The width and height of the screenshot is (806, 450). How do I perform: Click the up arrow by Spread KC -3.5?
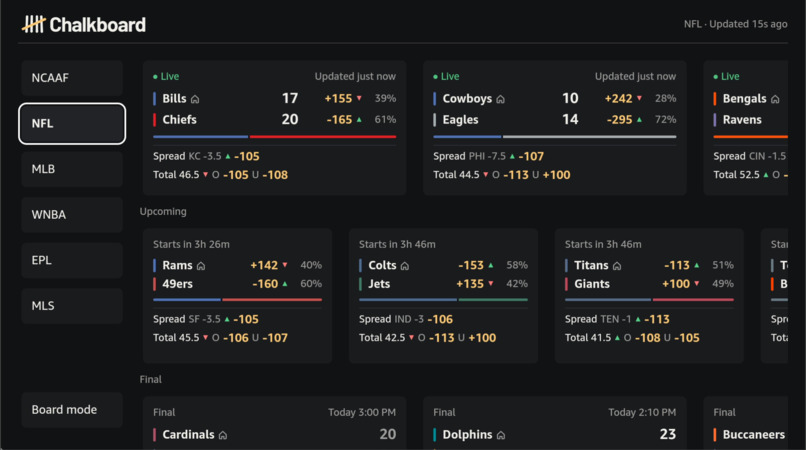(228, 156)
